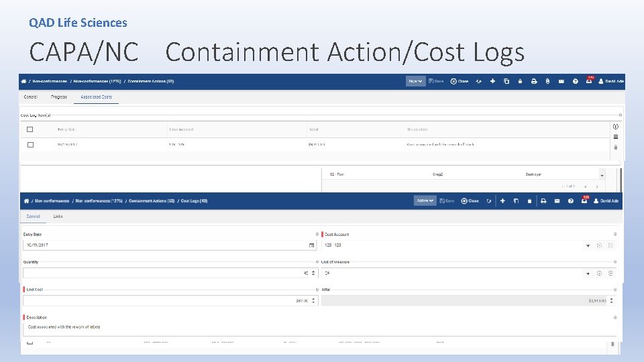This screenshot has width=644, height=362.
Task: Open the Cost Logs (48) breadcrumb
Action: point(195,201)
